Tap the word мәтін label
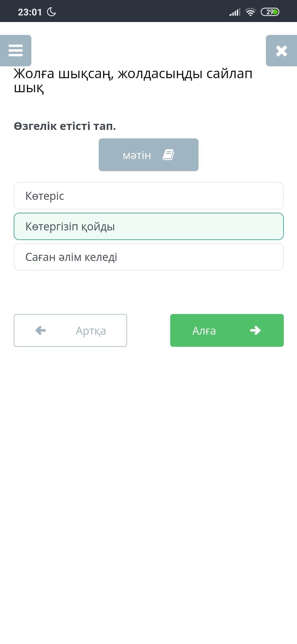Viewport: 297px width, 644px height. [x=137, y=155]
